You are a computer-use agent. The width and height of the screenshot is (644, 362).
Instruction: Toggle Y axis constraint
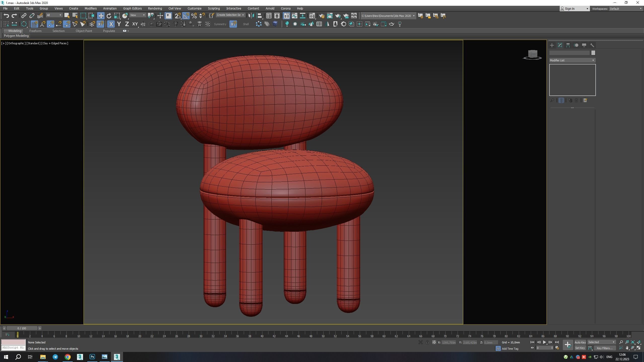(119, 24)
